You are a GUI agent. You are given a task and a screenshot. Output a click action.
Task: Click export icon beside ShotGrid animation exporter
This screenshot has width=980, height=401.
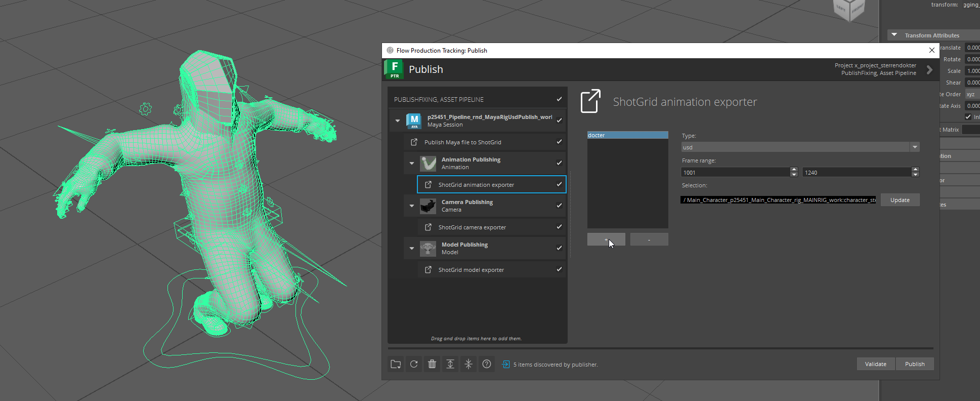(428, 184)
